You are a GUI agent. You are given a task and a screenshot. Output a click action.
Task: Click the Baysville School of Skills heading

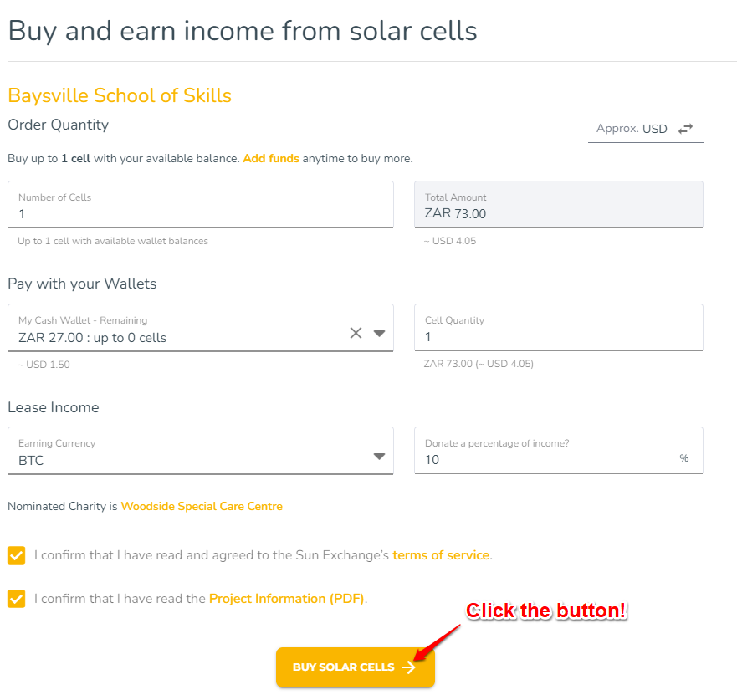[120, 95]
